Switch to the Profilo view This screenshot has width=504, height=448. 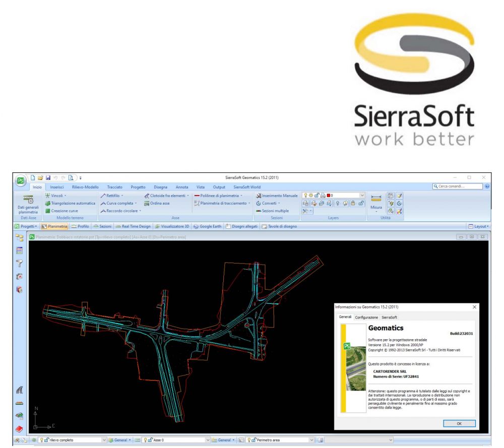pos(80,226)
